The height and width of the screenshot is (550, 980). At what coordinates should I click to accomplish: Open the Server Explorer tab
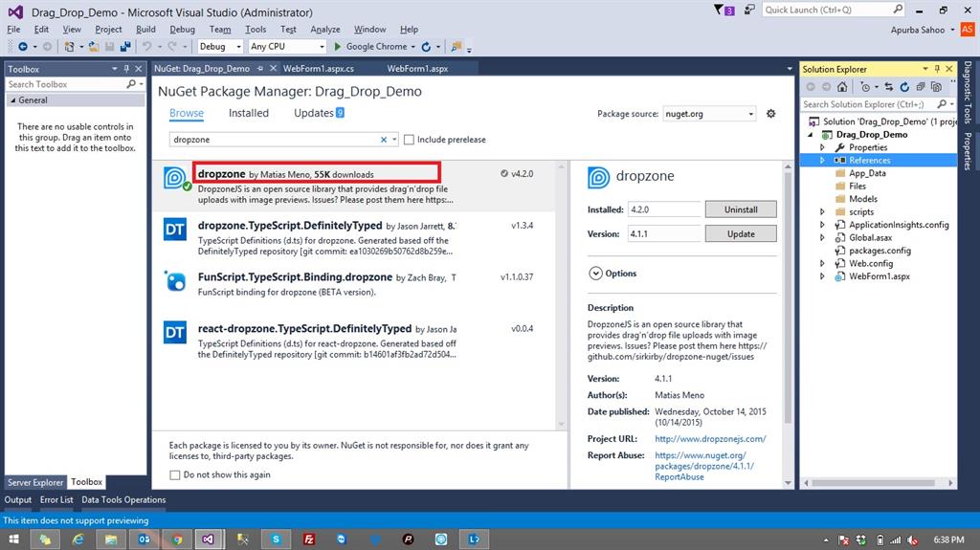click(35, 482)
